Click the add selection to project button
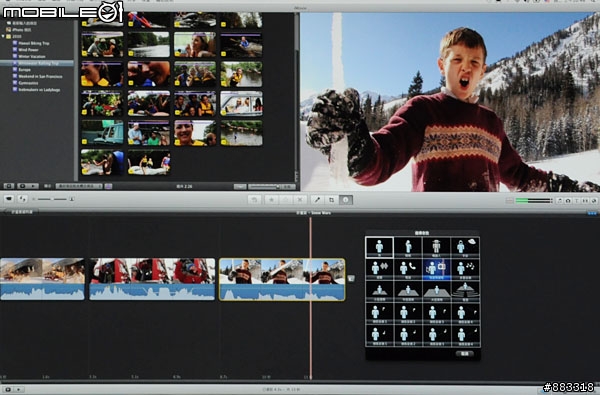600x395 pixels. pyautogui.click(x=254, y=200)
